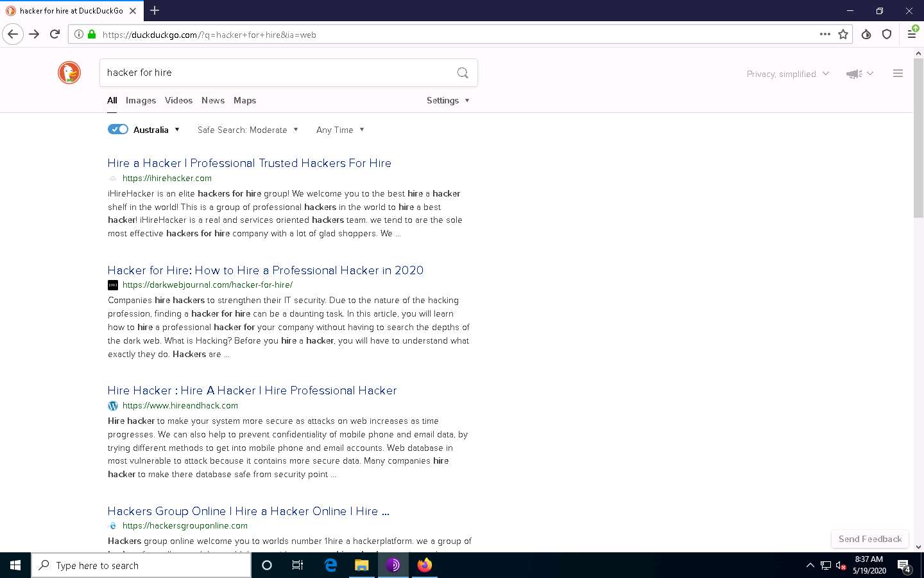
Task: Go forward using browser forward arrow
Action: [34, 35]
